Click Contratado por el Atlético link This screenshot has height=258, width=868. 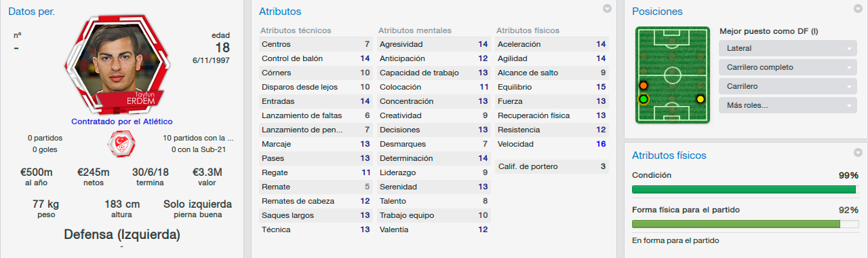[121, 122]
